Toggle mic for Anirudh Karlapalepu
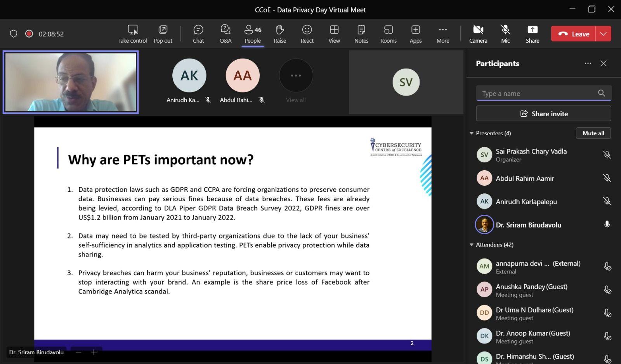This screenshot has width=621, height=364. [x=607, y=201]
